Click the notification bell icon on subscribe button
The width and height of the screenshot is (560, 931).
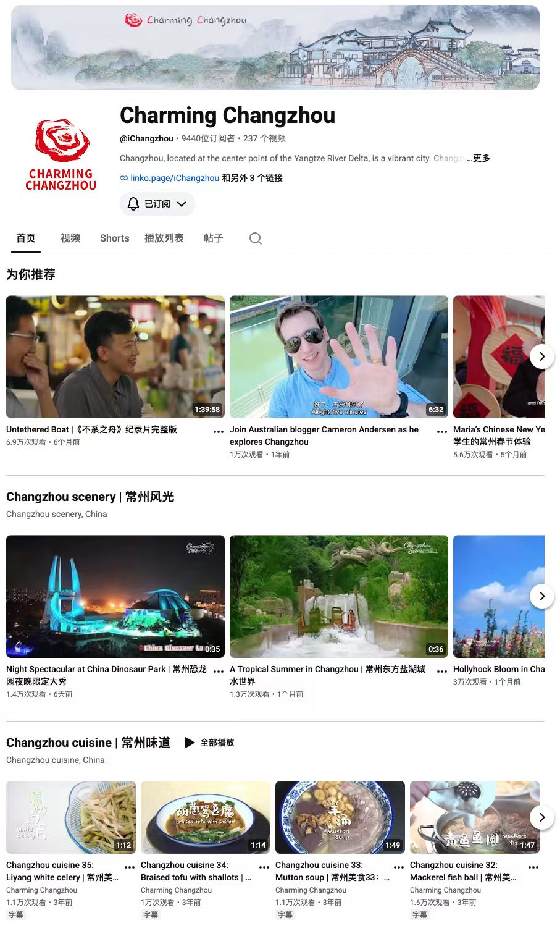(133, 204)
